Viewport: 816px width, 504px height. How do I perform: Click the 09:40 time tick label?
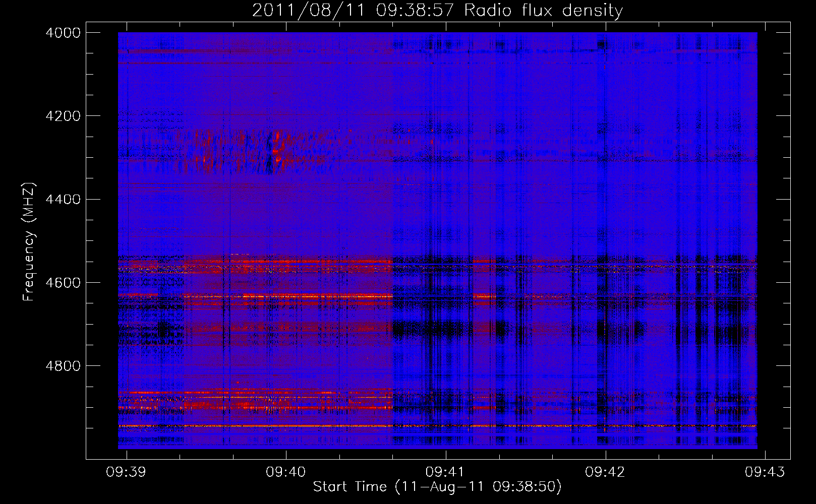click(286, 472)
